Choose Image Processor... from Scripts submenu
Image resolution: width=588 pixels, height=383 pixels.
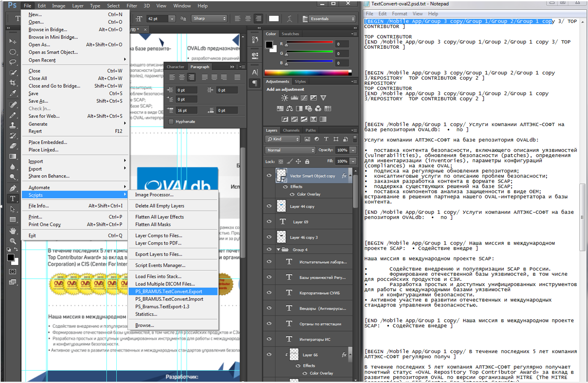coord(173,194)
